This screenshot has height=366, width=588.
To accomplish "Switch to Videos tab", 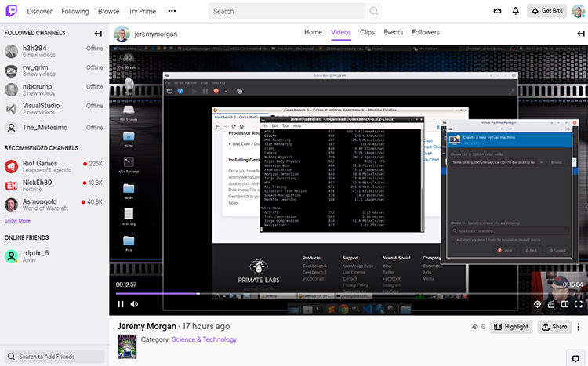I will click(341, 32).
